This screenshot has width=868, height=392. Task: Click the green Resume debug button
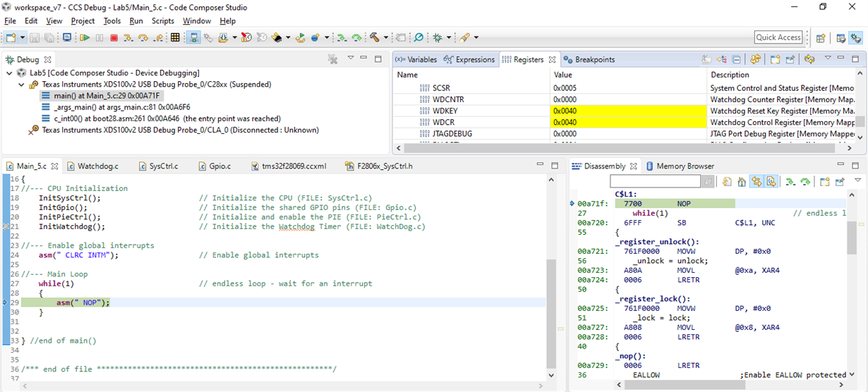(x=85, y=37)
